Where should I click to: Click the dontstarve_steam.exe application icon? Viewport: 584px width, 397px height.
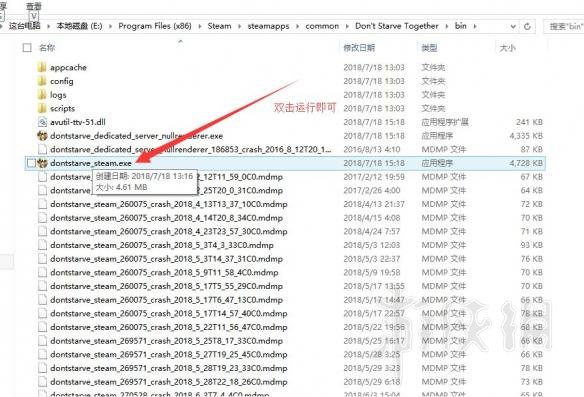pos(42,163)
